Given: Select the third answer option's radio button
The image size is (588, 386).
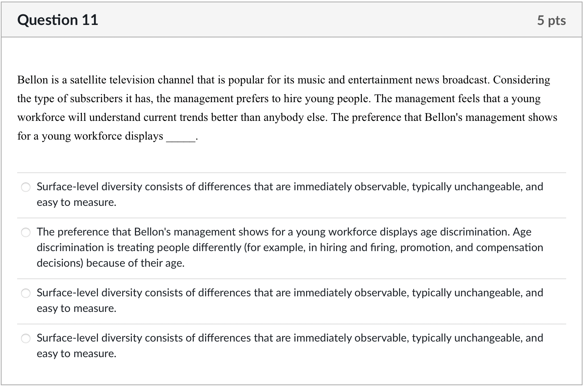Looking at the screenshot, I should 26,293.
